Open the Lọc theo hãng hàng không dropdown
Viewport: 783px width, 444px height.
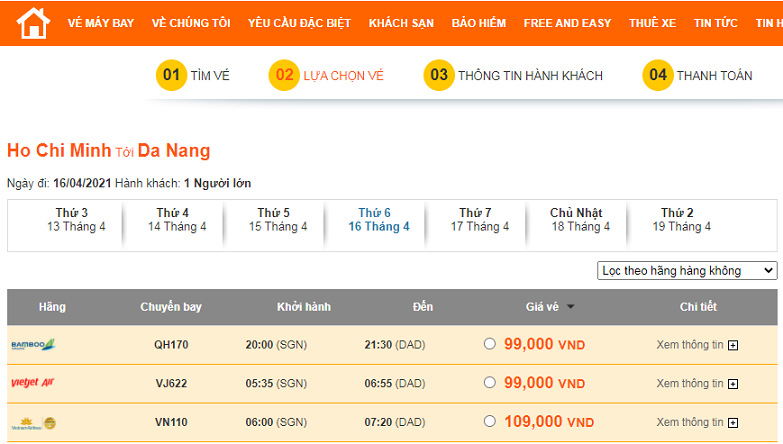click(687, 271)
